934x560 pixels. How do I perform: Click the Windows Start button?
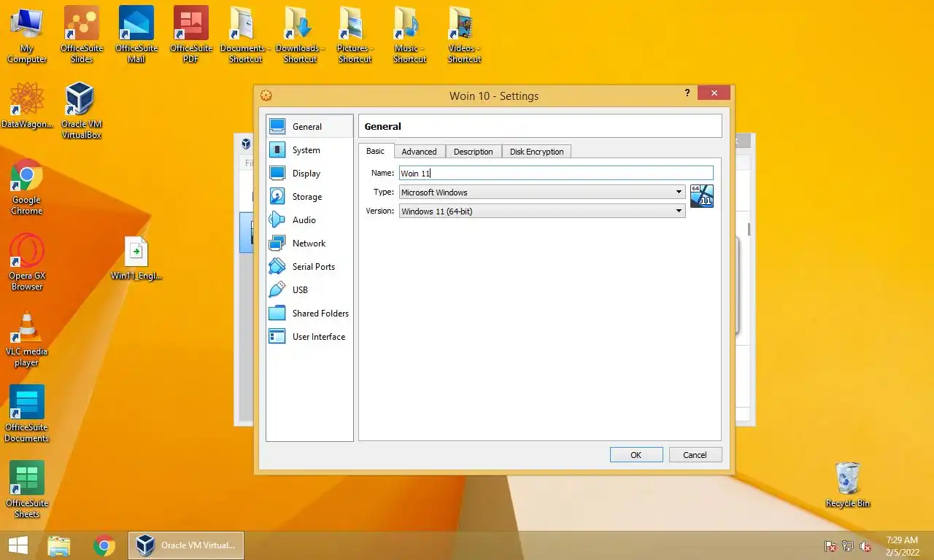(x=18, y=545)
